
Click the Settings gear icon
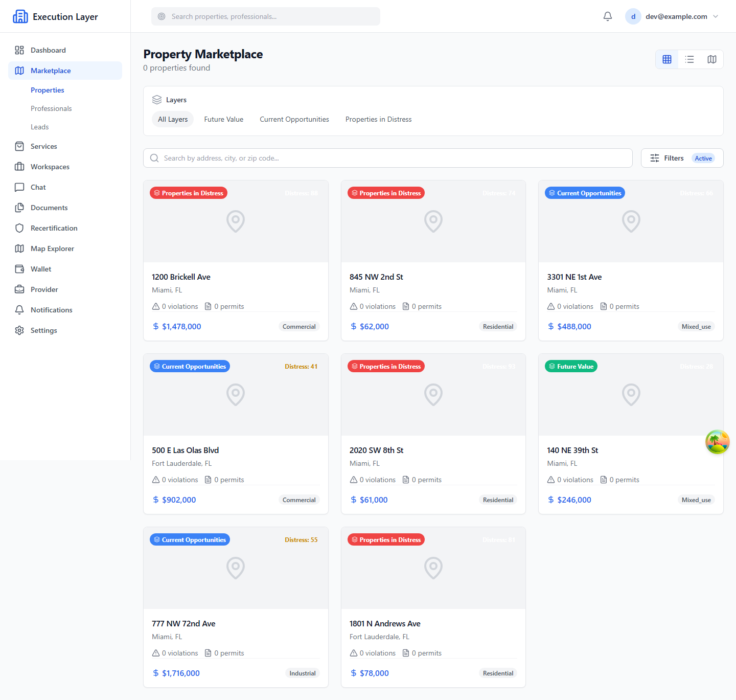19,330
